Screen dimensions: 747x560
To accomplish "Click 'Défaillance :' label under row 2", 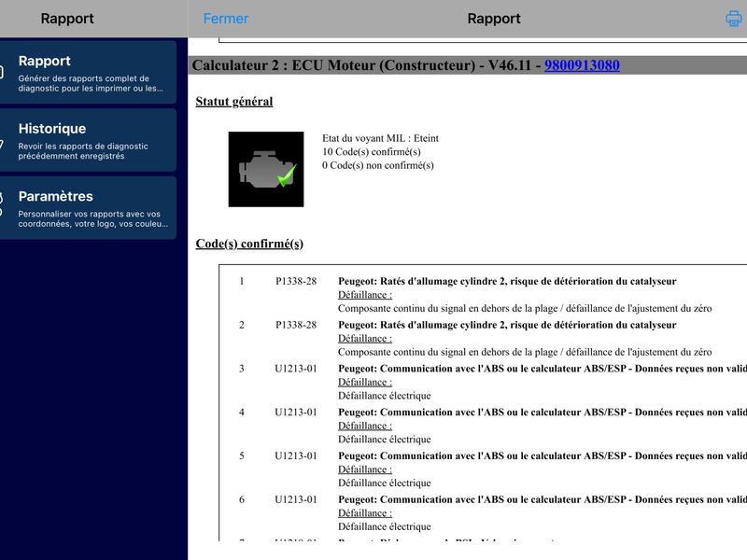I will tap(365, 339).
